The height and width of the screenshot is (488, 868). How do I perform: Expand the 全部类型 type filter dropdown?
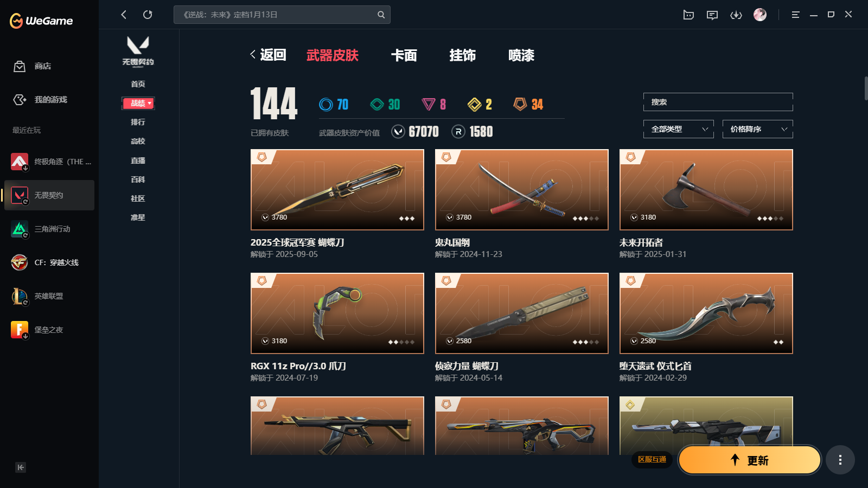tap(679, 129)
